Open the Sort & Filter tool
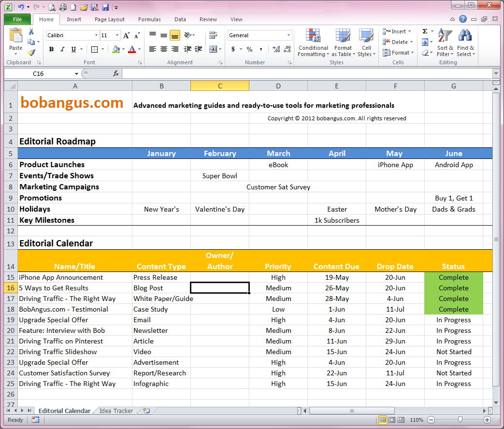This screenshot has width=504, height=429. (x=445, y=43)
